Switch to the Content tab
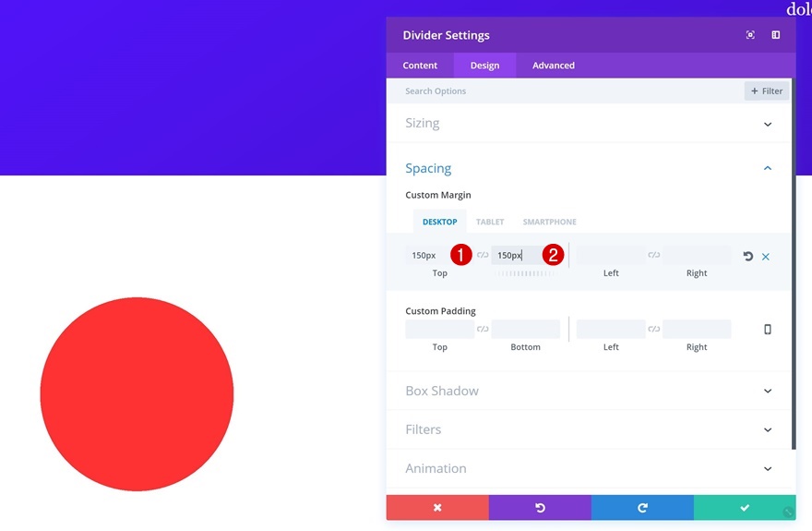812x531 pixels. click(x=420, y=66)
